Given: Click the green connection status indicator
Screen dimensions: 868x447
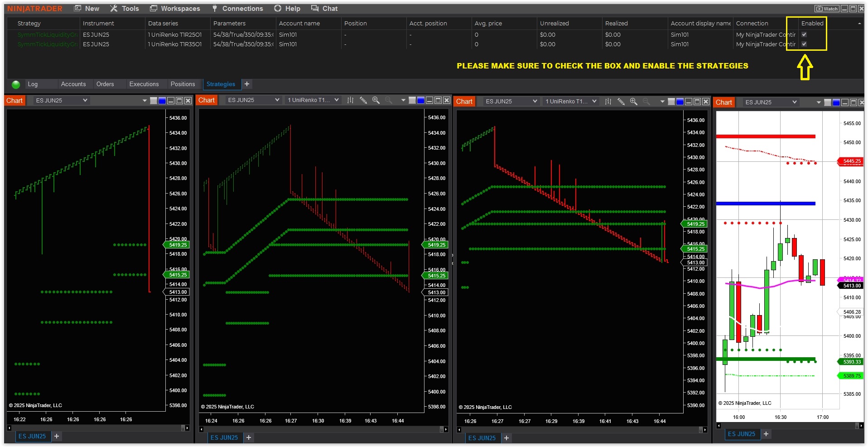Looking at the screenshot, I should (16, 84).
